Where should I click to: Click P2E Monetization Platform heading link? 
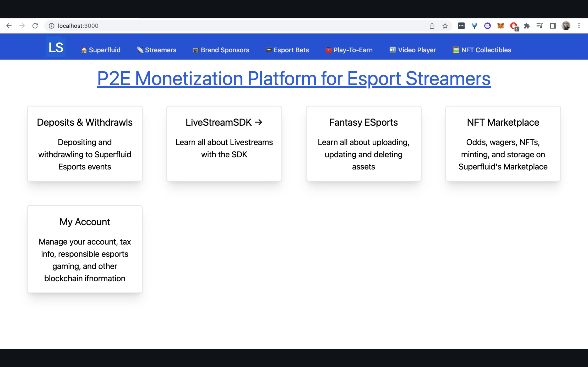[x=294, y=78]
